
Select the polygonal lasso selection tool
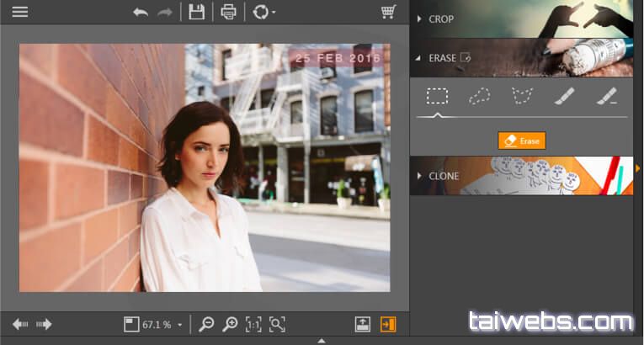pyautogui.click(x=522, y=97)
